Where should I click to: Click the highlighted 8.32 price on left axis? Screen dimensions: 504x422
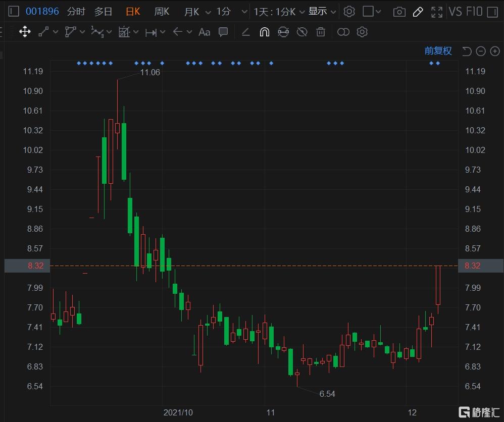[35, 266]
